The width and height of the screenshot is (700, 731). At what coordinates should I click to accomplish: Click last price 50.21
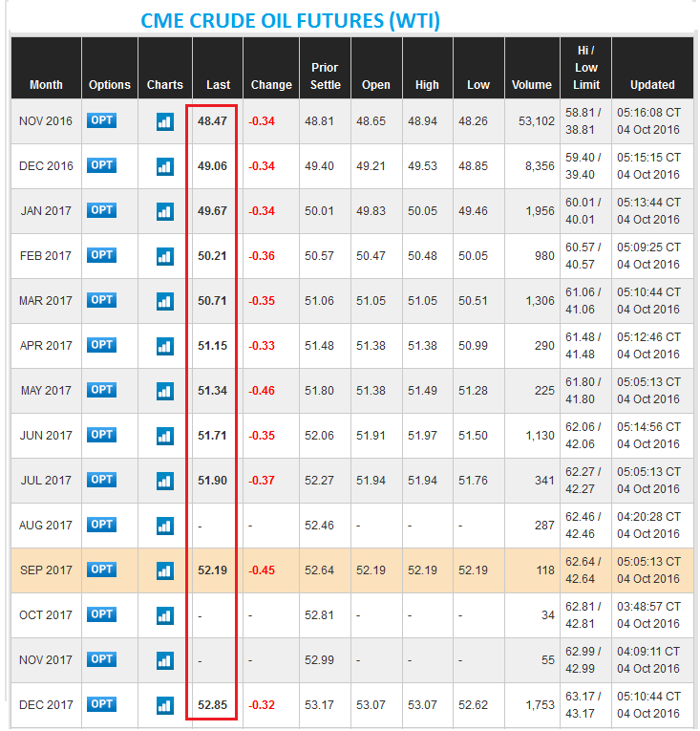click(x=212, y=256)
